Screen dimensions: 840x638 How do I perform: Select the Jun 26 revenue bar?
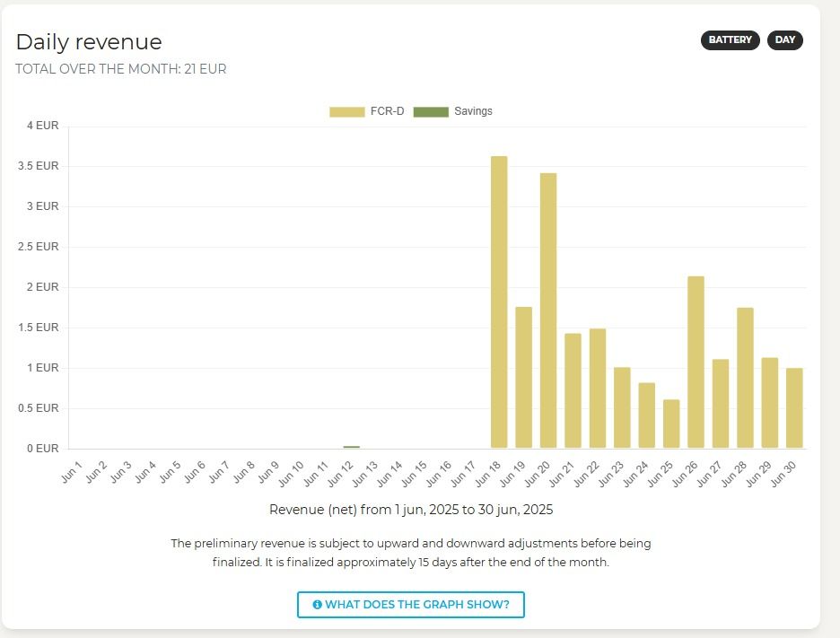click(x=696, y=363)
